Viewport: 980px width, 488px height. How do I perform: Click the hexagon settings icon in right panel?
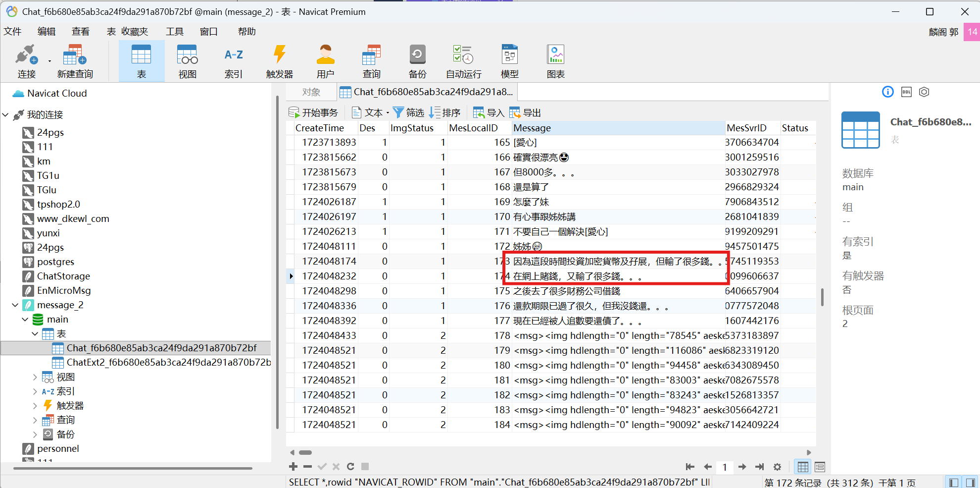pyautogui.click(x=924, y=92)
